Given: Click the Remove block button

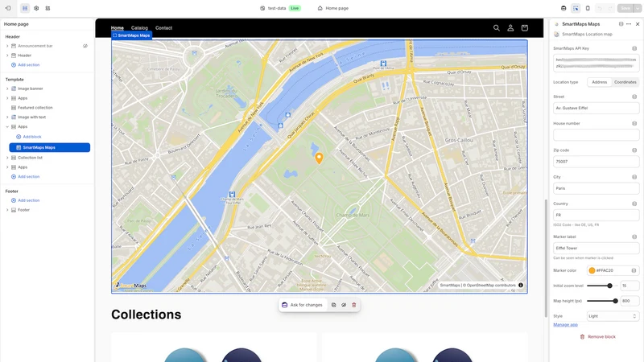Looking at the screenshot, I should pos(597,336).
